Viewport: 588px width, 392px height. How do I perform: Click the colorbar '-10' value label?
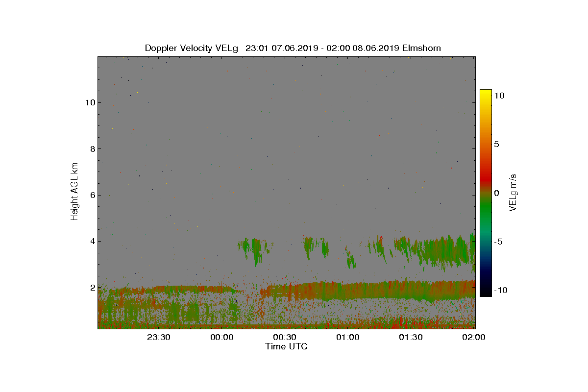tap(500, 290)
